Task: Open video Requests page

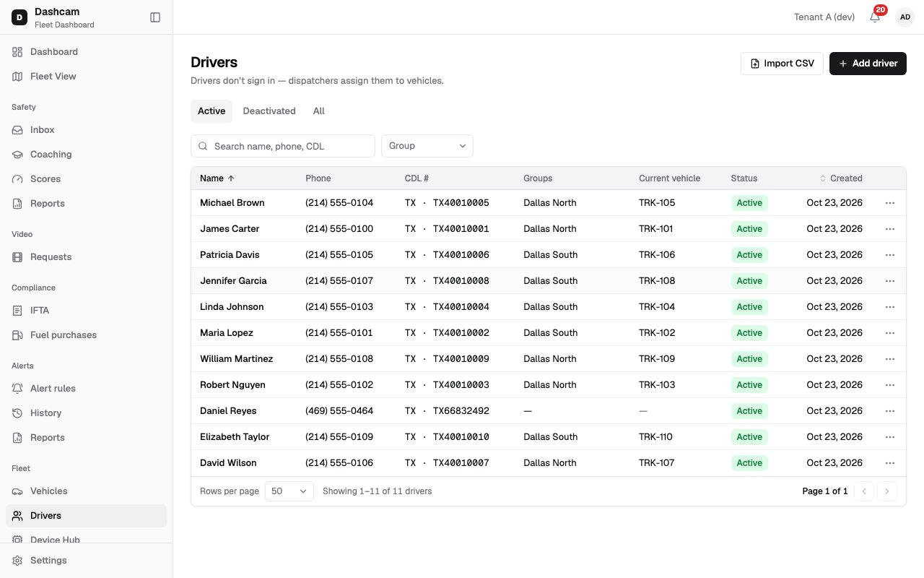Action: click(86, 257)
